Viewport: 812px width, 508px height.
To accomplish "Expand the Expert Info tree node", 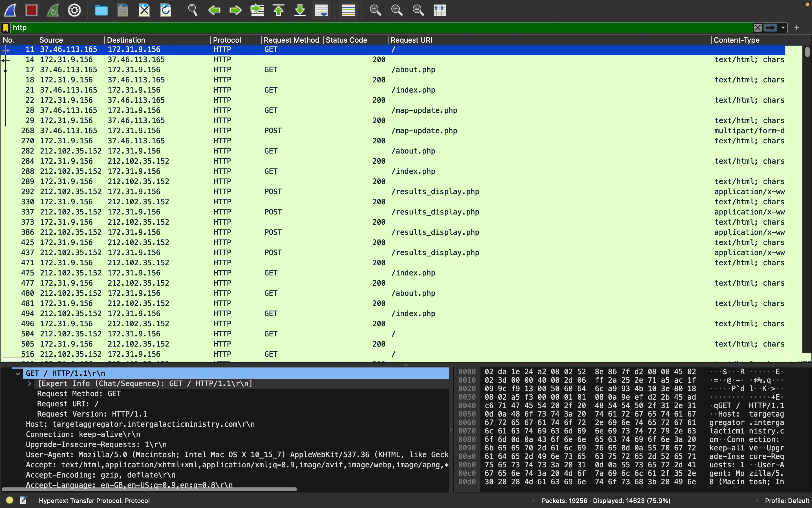I will (x=30, y=383).
